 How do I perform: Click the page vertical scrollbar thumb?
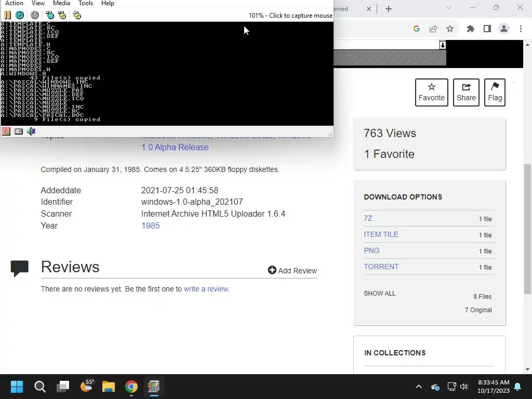coord(528,229)
